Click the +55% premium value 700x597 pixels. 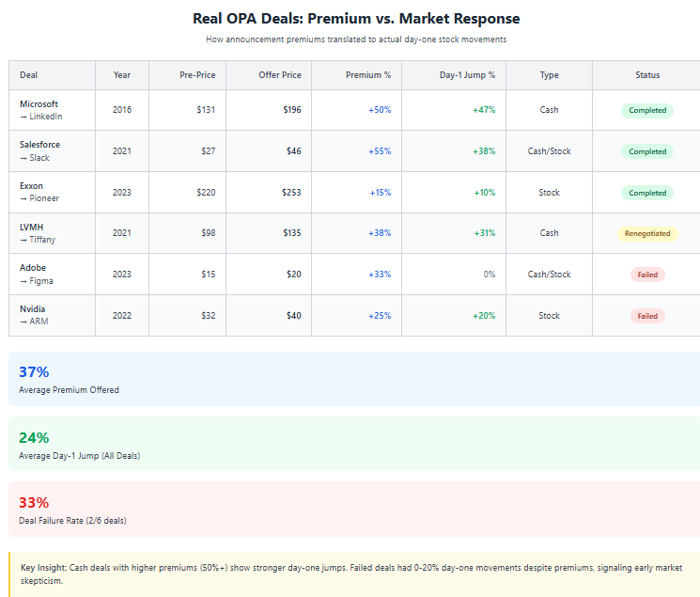(x=380, y=151)
